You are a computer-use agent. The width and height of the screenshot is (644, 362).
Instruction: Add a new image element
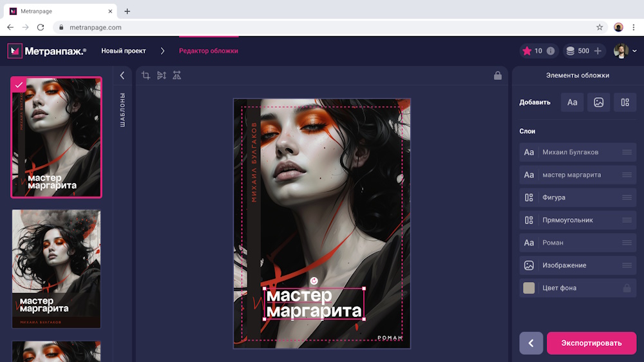598,102
